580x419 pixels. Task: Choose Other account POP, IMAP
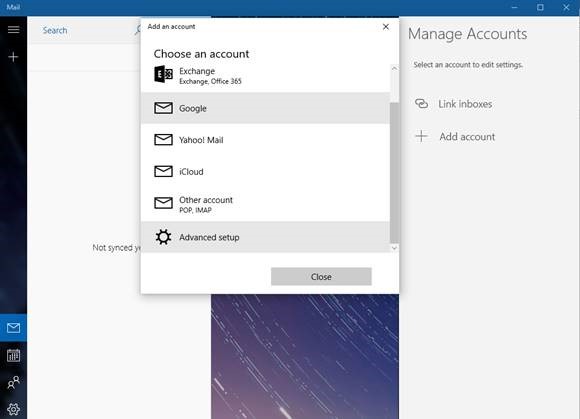click(x=265, y=204)
